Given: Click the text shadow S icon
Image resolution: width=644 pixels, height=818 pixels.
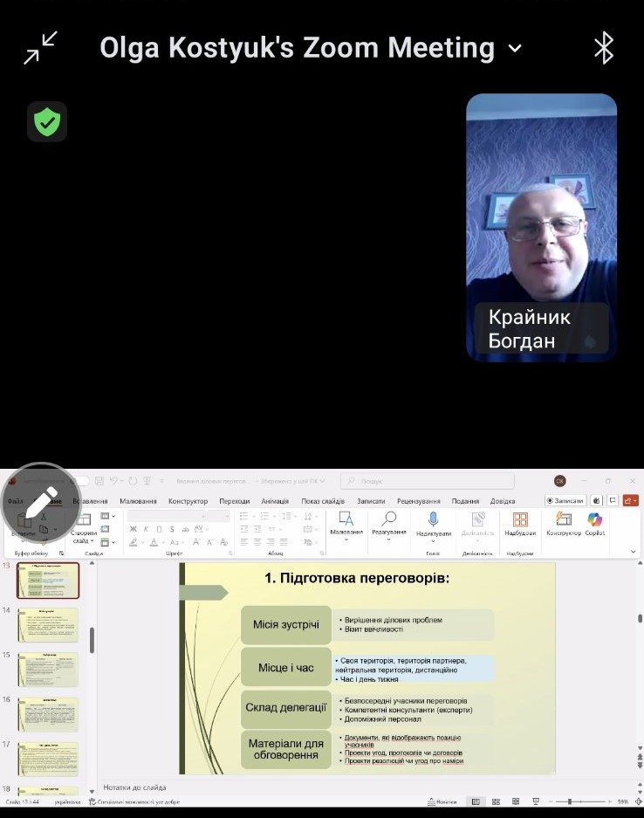Looking at the screenshot, I should tap(172, 529).
